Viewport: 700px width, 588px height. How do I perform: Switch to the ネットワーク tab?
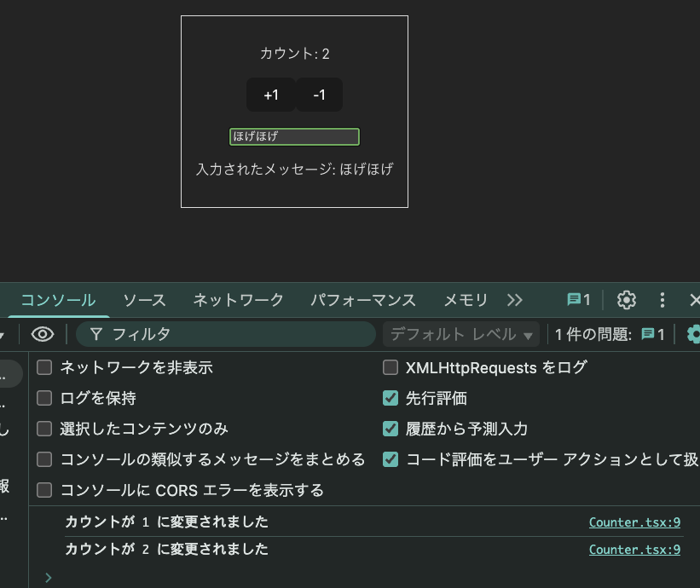(238, 300)
